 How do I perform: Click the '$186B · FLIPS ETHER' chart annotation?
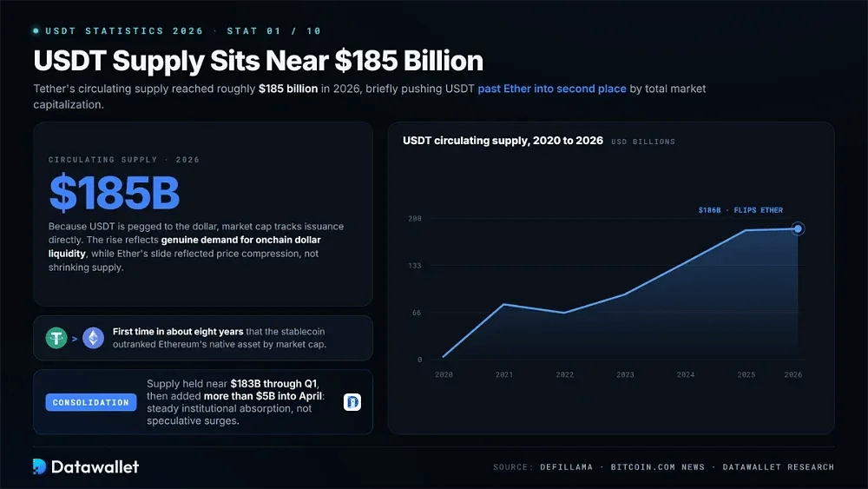pyautogui.click(x=740, y=210)
